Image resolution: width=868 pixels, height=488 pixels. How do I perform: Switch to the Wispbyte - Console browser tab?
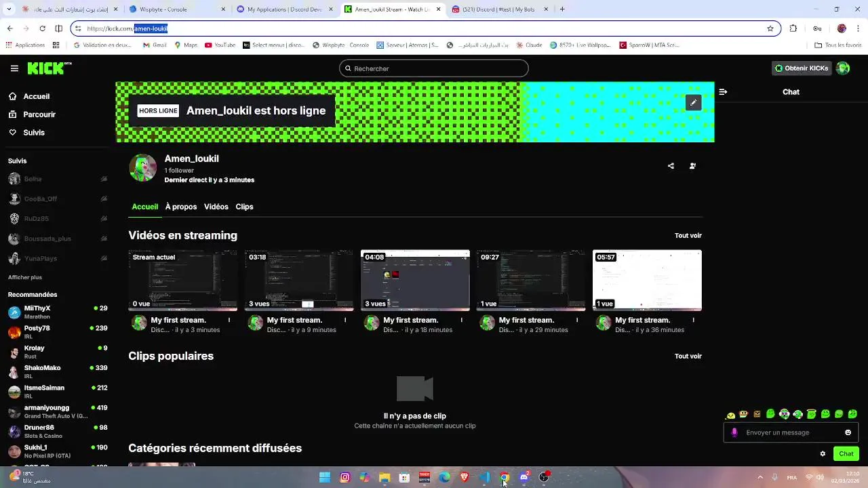(x=176, y=9)
